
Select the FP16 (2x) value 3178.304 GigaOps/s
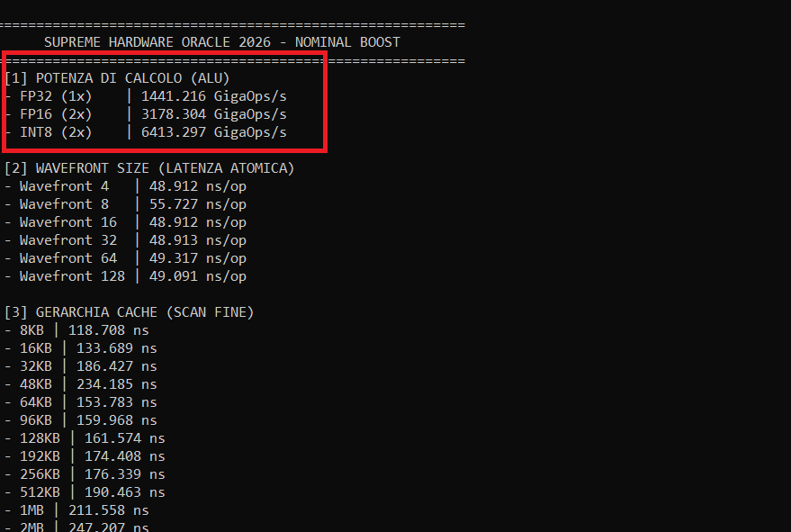214,114
